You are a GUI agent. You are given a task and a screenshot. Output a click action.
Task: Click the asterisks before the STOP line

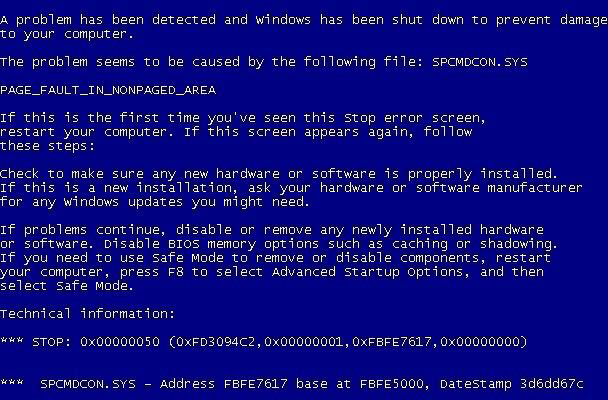(x=12, y=341)
